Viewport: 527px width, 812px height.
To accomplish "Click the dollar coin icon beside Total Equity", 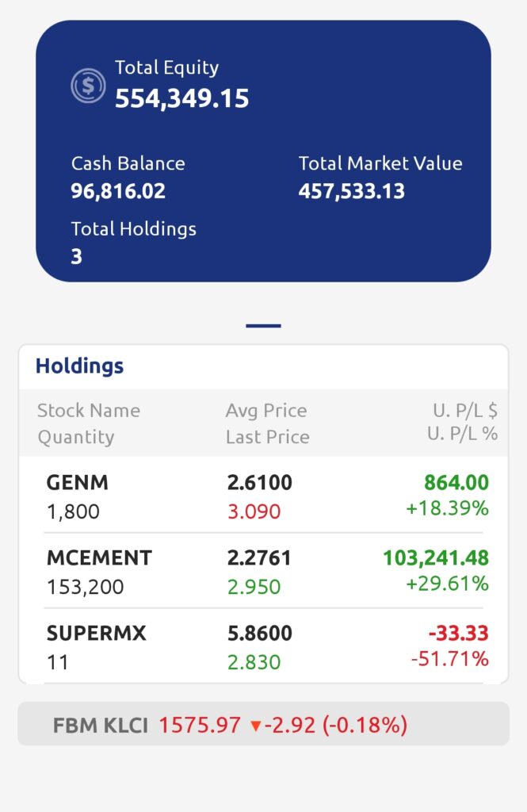I will pyautogui.click(x=88, y=86).
